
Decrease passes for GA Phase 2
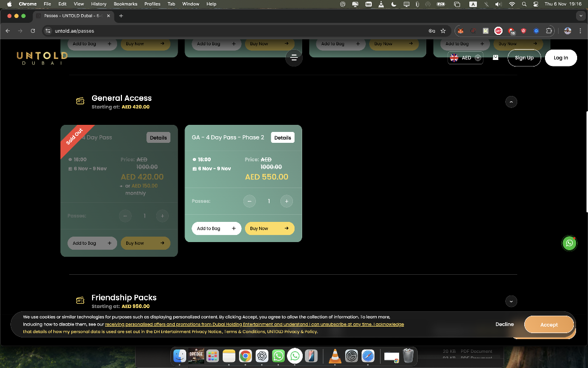point(249,201)
